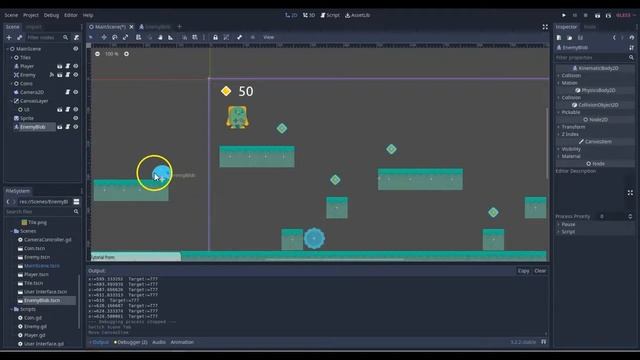Open the Player open-in-editor scene icon
640x360 pixels.
pos(60,66)
